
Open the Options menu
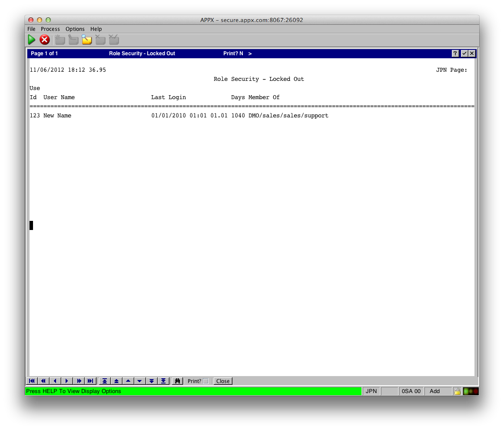click(x=75, y=29)
